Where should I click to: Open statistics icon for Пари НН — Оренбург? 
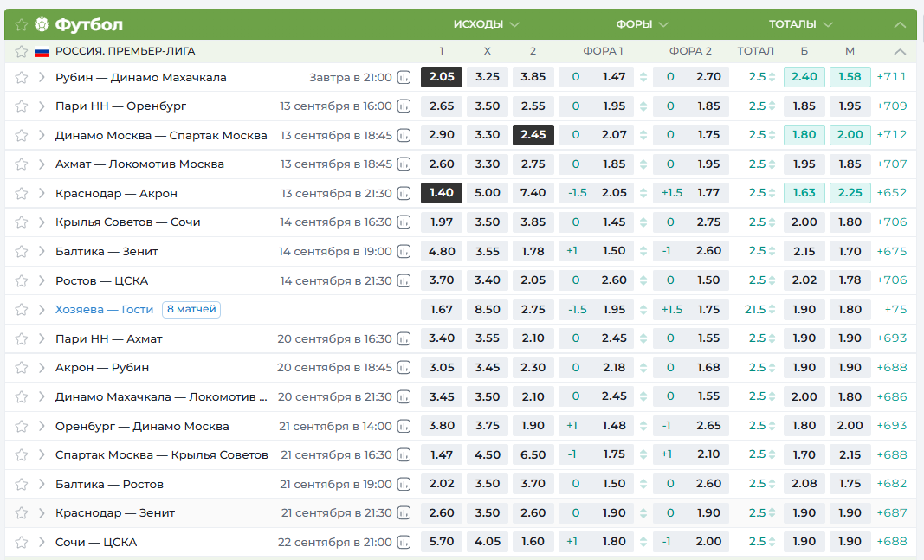pos(404,106)
